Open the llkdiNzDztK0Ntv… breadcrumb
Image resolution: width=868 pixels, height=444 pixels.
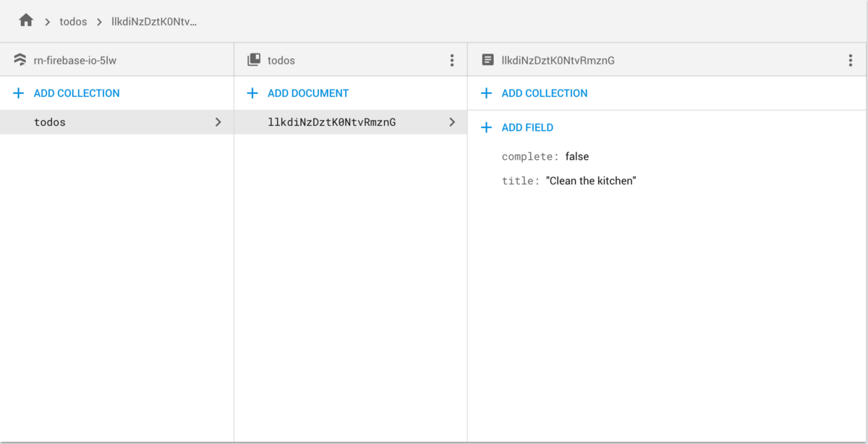click(154, 22)
